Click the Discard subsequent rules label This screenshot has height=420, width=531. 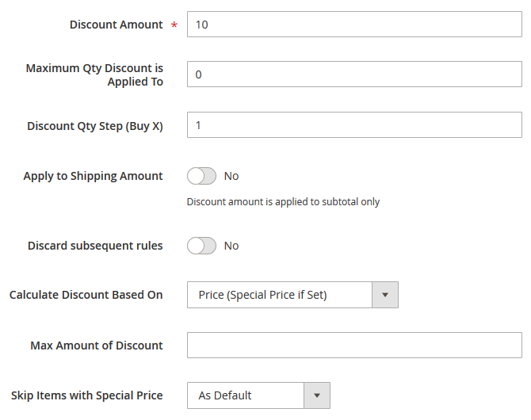[x=95, y=246]
